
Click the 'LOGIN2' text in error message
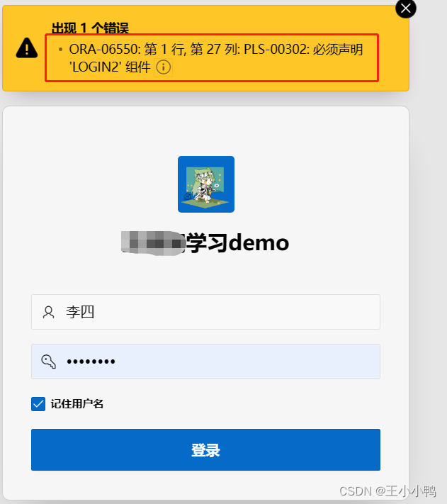point(96,67)
